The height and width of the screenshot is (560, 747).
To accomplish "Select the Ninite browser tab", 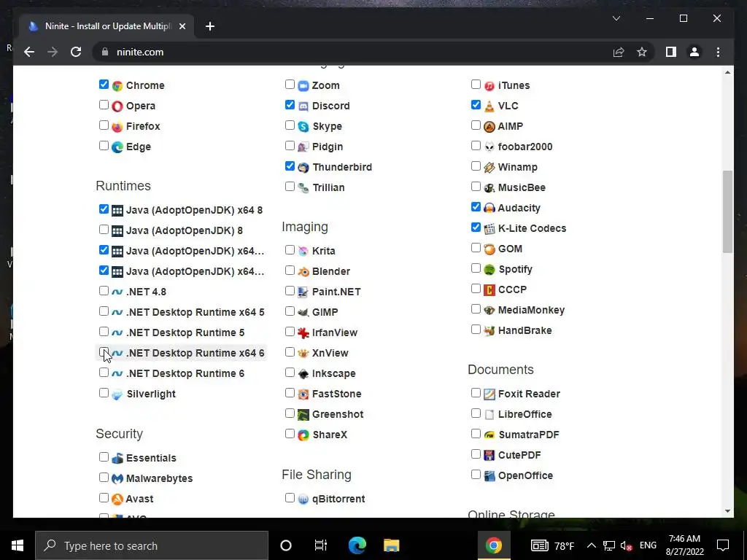I will point(107,26).
